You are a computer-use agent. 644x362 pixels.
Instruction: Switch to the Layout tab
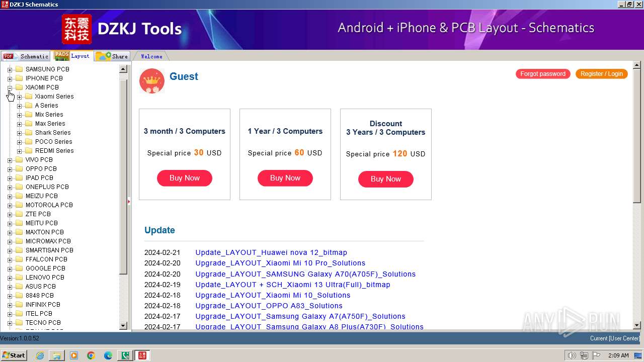(72, 56)
